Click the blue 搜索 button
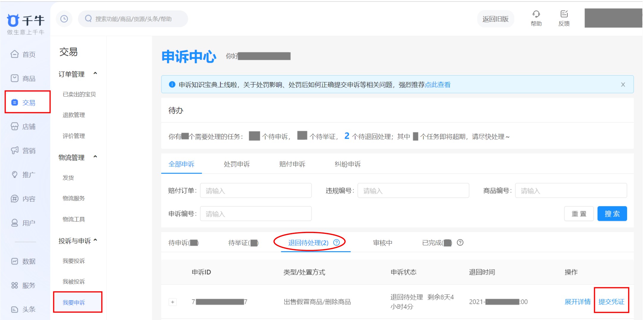 pos(612,214)
